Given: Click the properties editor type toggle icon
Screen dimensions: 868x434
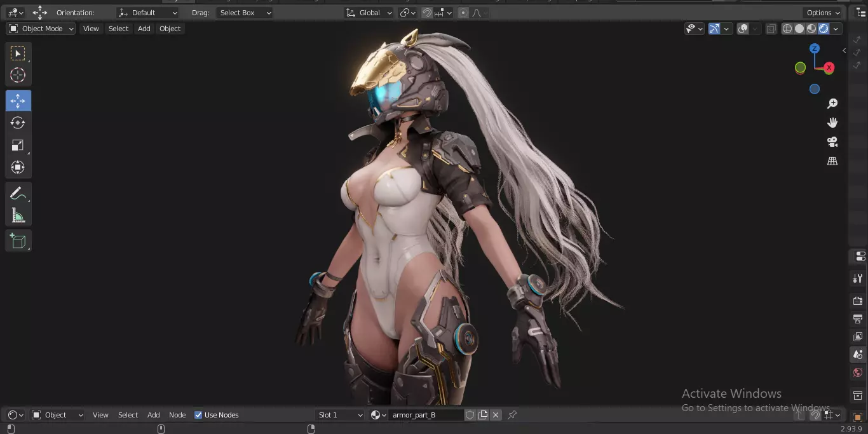Looking at the screenshot, I should pyautogui.click(x=860, y=256).
